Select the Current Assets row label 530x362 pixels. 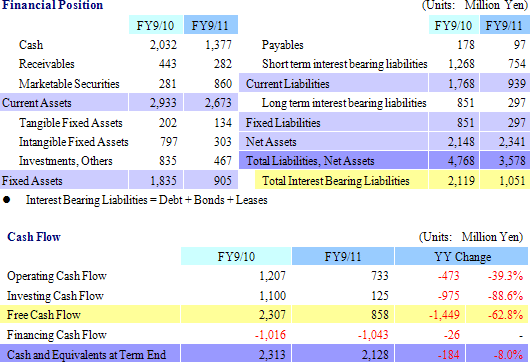pyautogui.click(x=64, y=102)
